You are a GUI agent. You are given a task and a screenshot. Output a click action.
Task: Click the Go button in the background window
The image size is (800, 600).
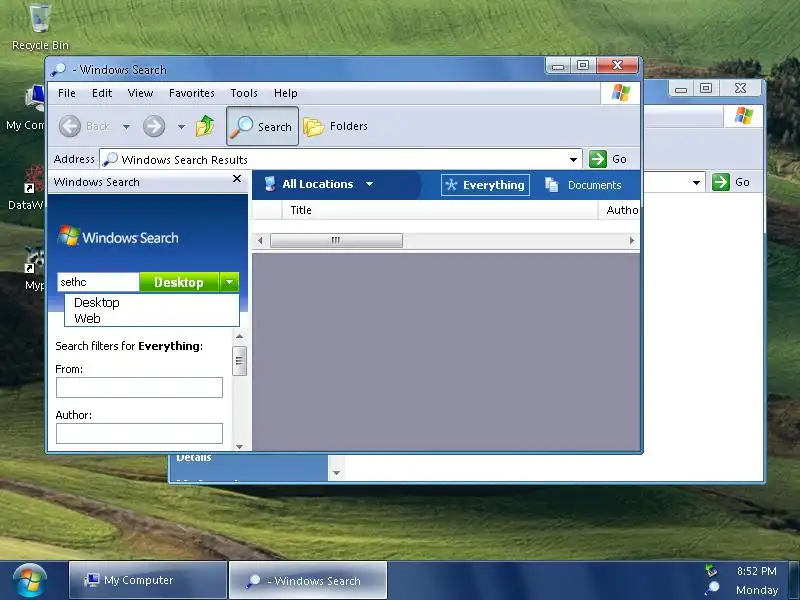731,182
